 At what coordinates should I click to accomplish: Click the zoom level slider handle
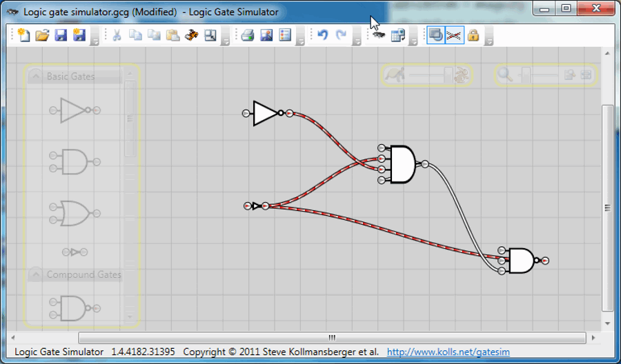[x=526, y=74]
